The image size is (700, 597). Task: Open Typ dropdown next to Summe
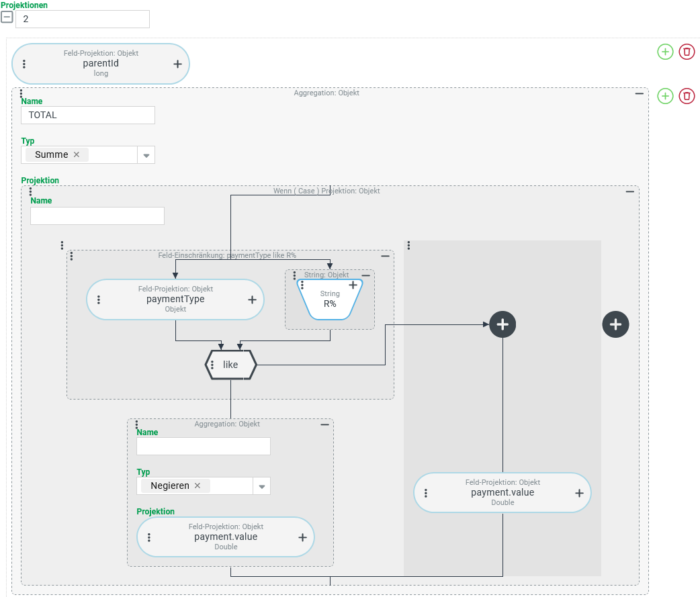point(146,155)
